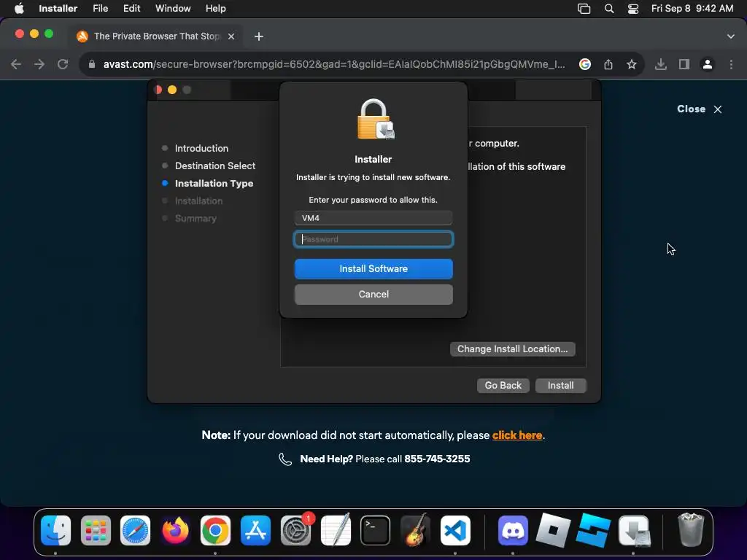Open Visual Studio Code from dock
This screenshot has height=560, width=747.
coord(455,530)
